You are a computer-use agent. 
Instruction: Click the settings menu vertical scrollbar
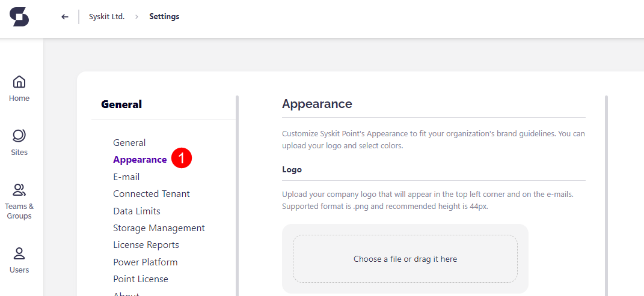point(238,192)
